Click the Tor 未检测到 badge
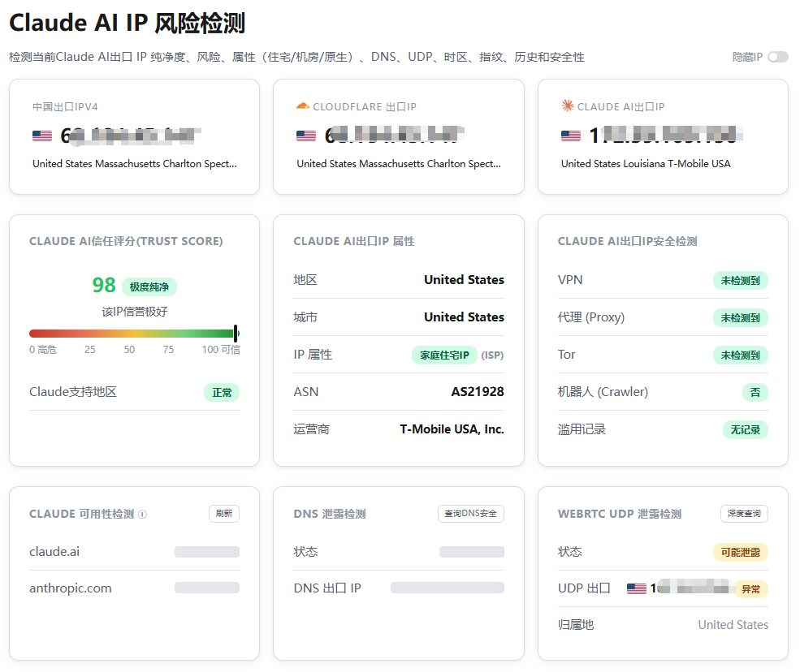The width and height of the screenshot is (800, 672). [x=741, y=355]
